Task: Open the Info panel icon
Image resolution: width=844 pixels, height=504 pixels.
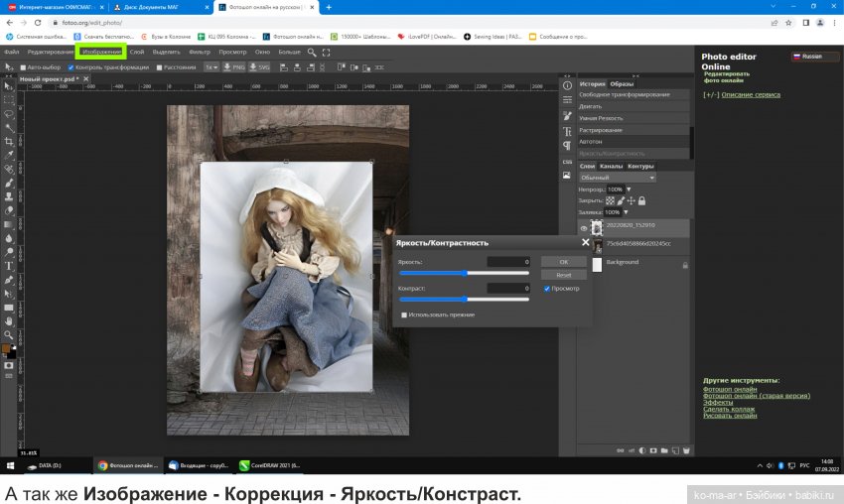Action: (x=567, y=85)
